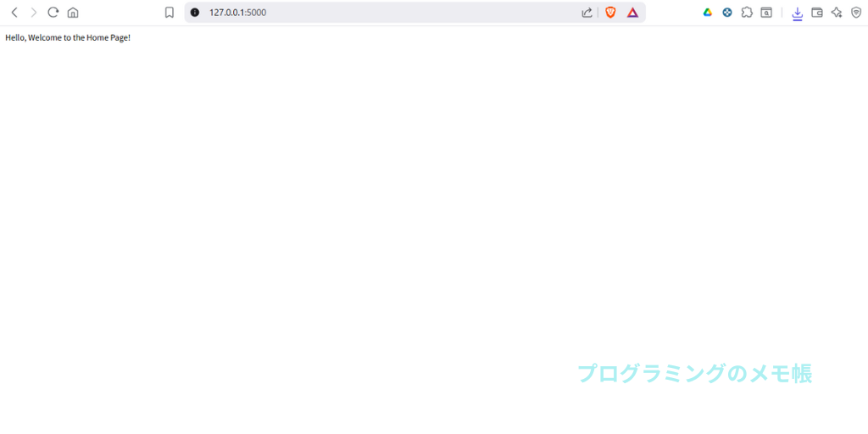The image size is (868, 434).
Task: View site information icon in address bar
Action: point(195,12)
